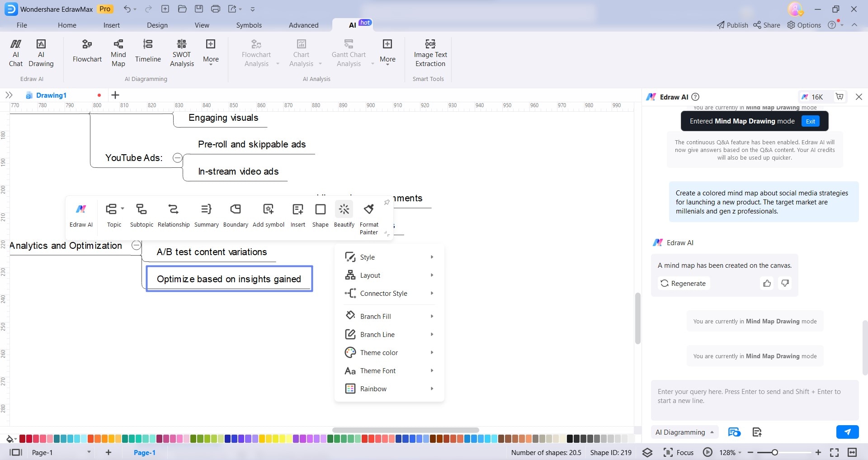Open the Style submenu

[x=389, y=257]
